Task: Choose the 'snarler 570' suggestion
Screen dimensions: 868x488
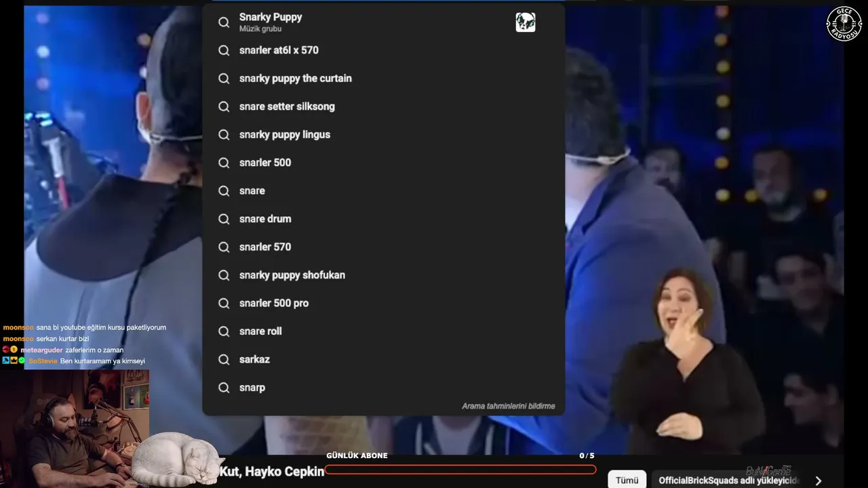Action: (383, 247)
